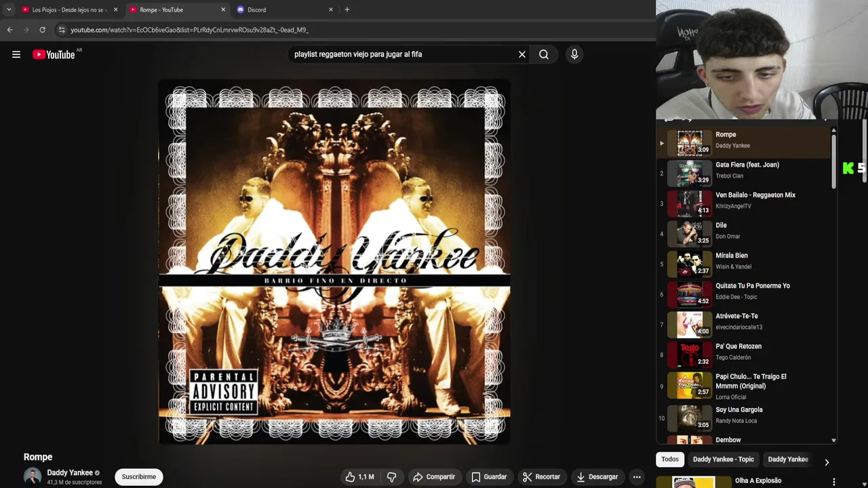Reload the page
The width and height of the screenshot is (868, 488).
pyautogui.click(x=42, y=30)
